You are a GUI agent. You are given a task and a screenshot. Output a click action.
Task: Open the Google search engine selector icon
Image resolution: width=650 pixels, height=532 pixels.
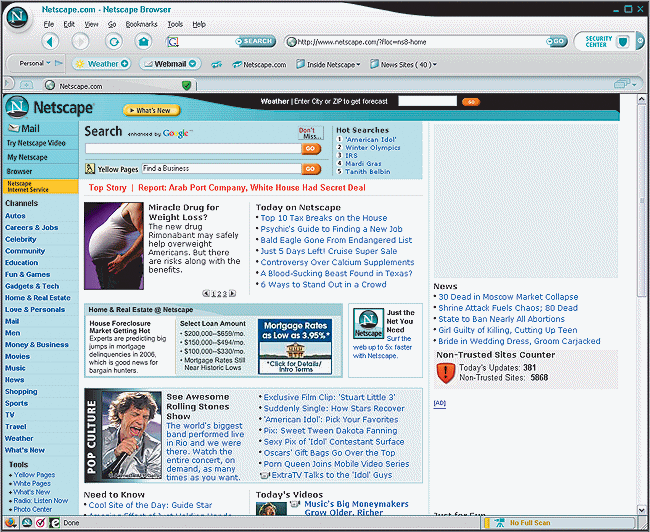tap(172, 41)
